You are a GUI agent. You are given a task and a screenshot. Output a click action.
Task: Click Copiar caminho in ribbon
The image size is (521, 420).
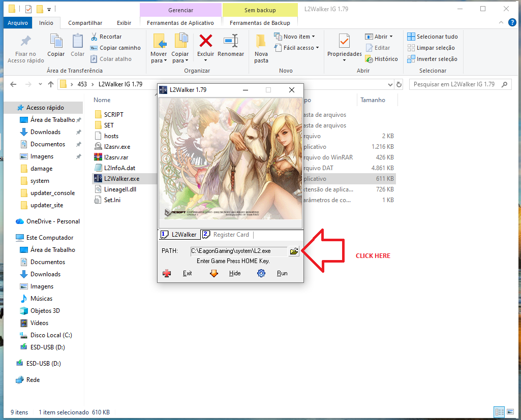point(115,48)
